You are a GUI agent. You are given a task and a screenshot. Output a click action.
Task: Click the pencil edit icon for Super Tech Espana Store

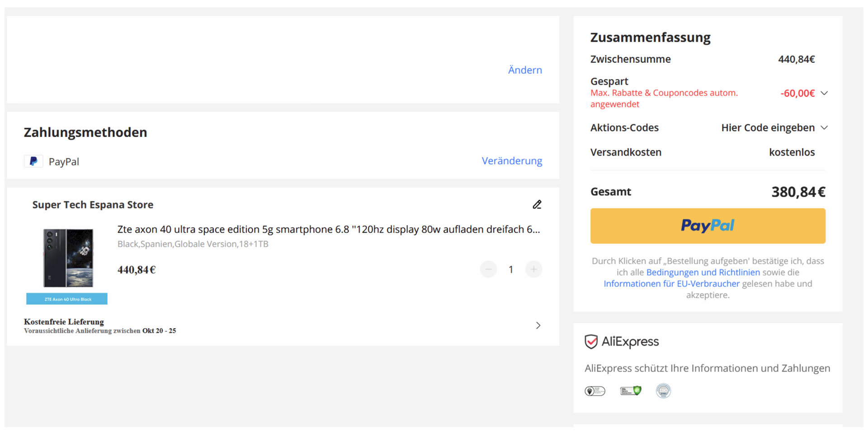coord(537,205)
